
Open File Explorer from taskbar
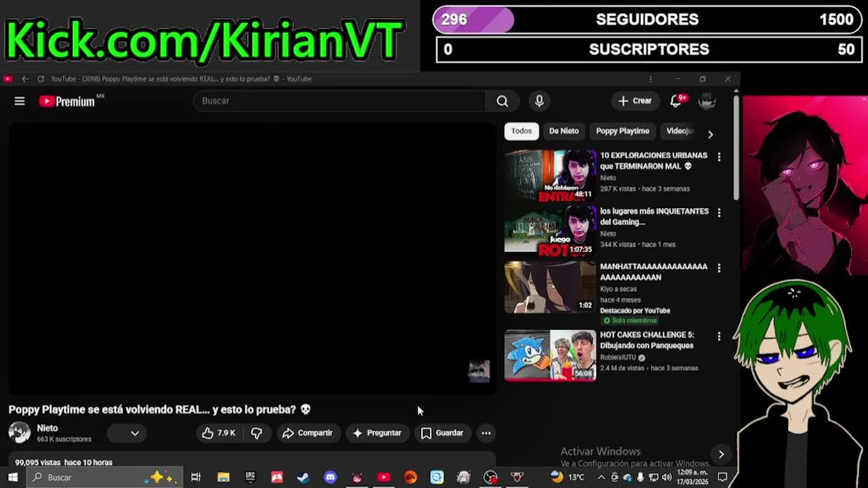pyautogui.click(x=223, y=477)
